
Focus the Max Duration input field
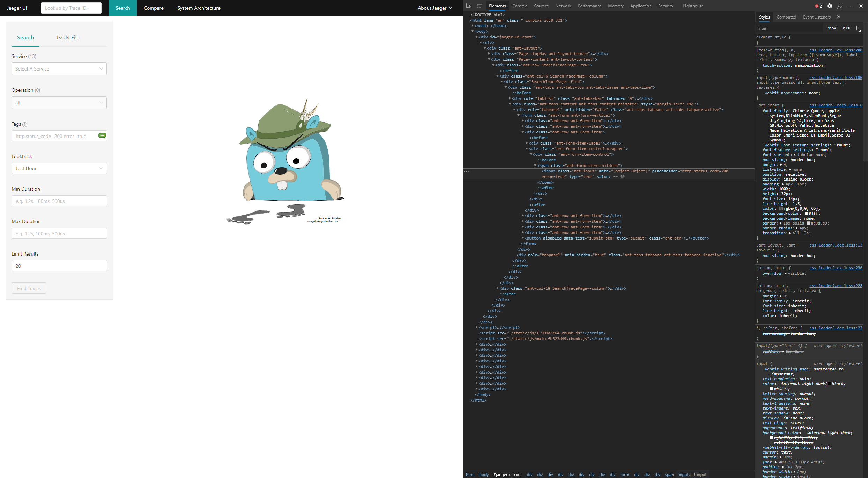pos(59,233)
